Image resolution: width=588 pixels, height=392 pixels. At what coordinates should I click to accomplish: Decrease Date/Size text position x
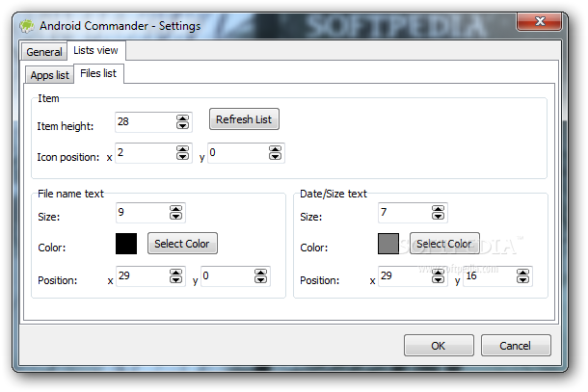click(x=438, y=280)
